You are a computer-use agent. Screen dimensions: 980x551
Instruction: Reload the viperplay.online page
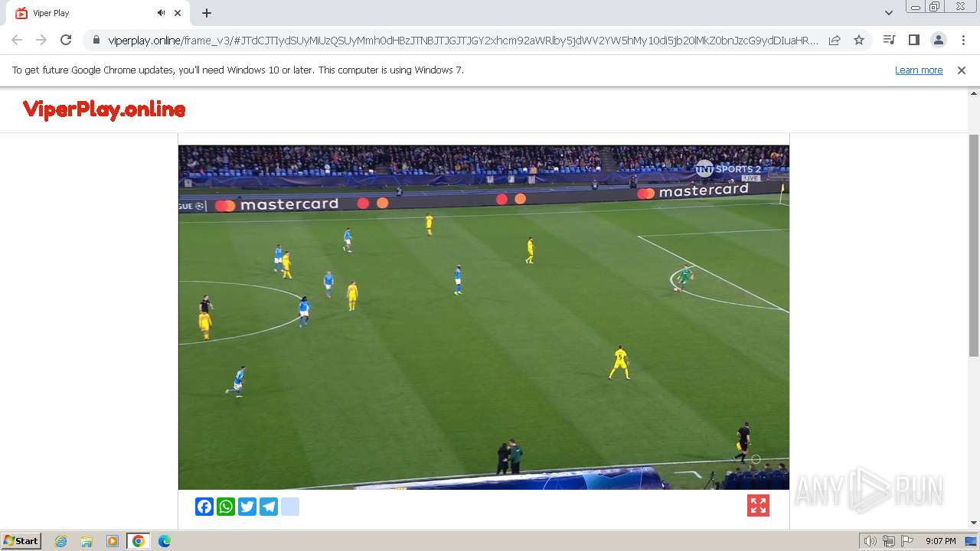[66, 40]
